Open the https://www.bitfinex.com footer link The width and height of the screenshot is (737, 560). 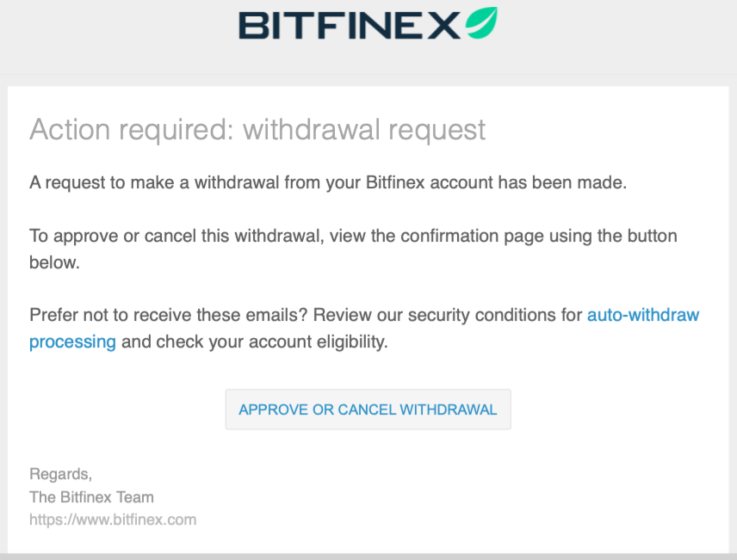(113, 520)
